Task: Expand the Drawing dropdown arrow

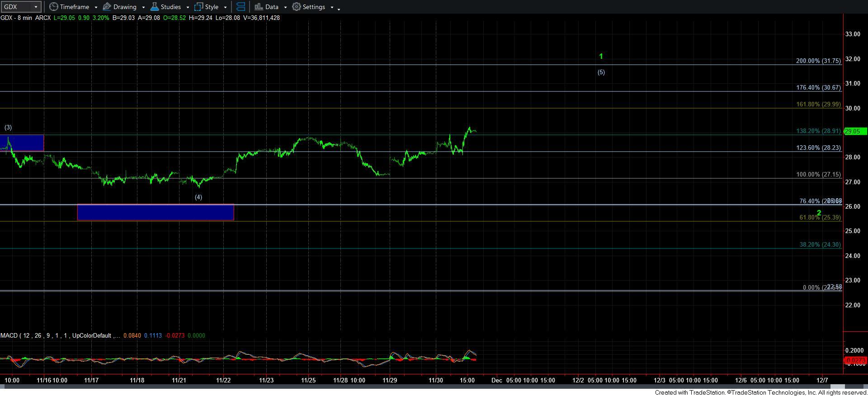Action: pos(143,7)
